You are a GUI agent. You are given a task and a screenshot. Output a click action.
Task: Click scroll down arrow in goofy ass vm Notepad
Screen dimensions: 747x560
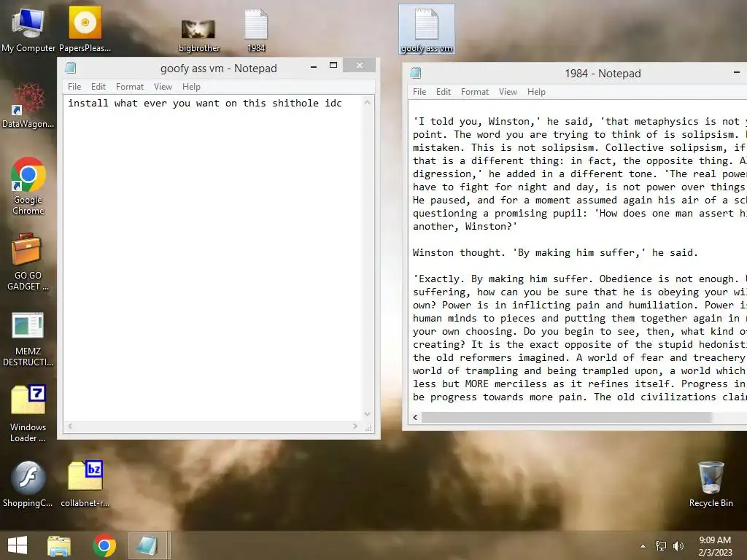[x=368, y=414]
